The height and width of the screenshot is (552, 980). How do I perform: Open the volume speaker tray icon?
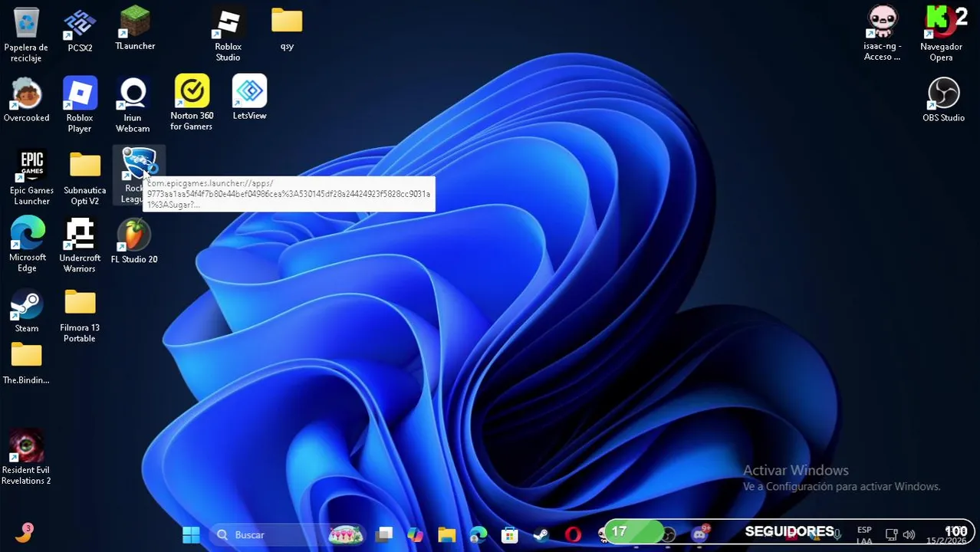point(909,534)
